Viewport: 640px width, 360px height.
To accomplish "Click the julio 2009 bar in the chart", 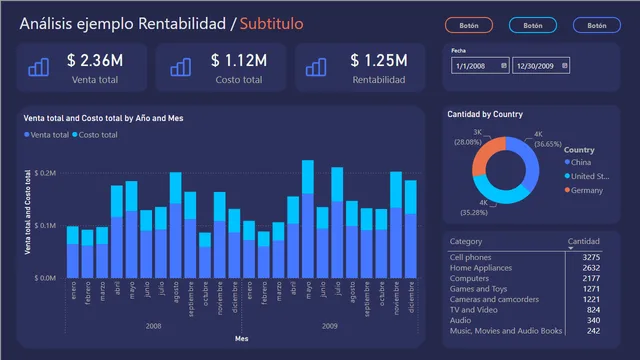I will click(x=337, y=222).
